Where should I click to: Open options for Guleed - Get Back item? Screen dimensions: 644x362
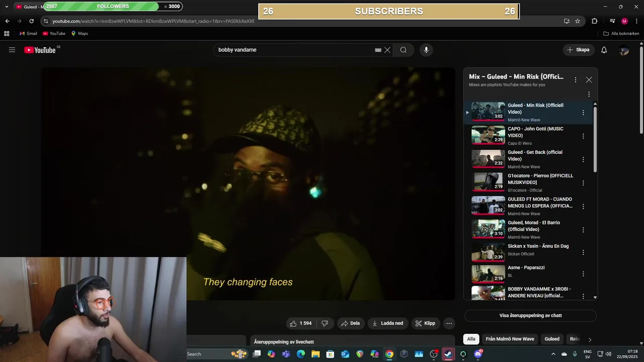click(x=583, y=159)
